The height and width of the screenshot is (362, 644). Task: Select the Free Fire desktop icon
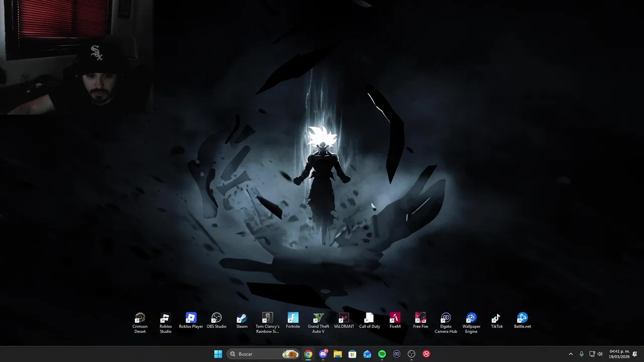421,320
